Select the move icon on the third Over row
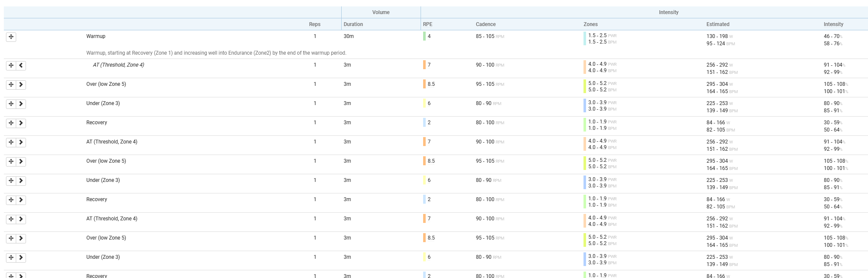868x278 pixels. [x=11, y=238]
